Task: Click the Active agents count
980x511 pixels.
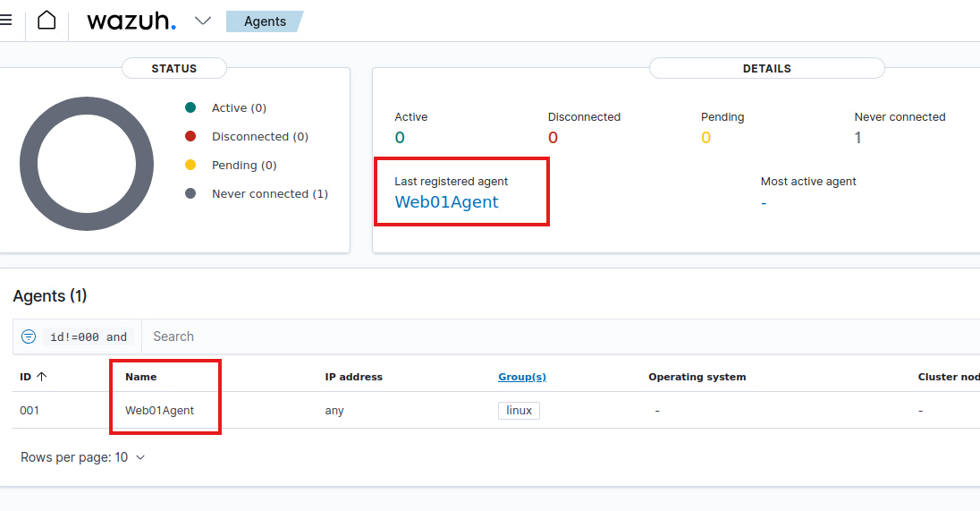Action: point(400,138)
